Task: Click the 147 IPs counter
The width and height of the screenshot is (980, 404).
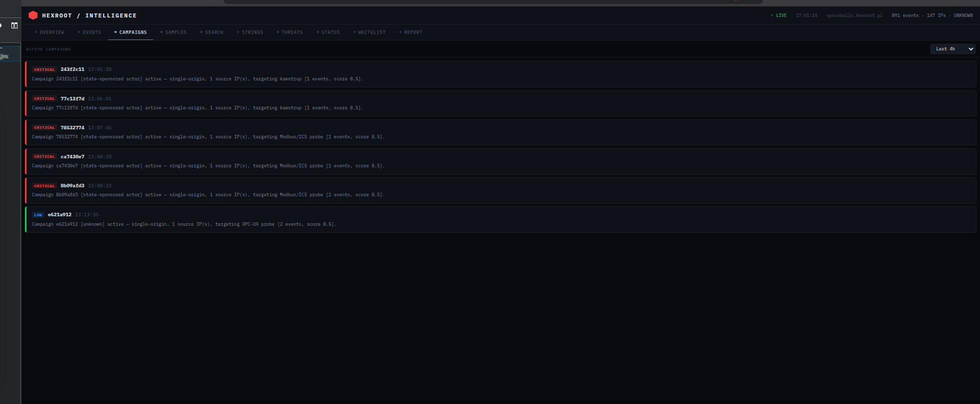Action: tap(936, 15)
